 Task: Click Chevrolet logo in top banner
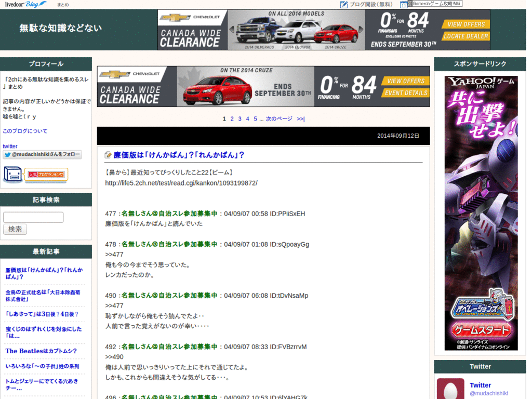[x=190, y=17]
